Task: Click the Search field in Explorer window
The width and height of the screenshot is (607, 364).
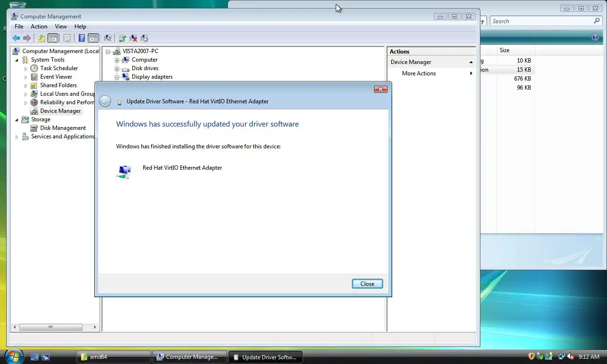Action: point(542,21)
